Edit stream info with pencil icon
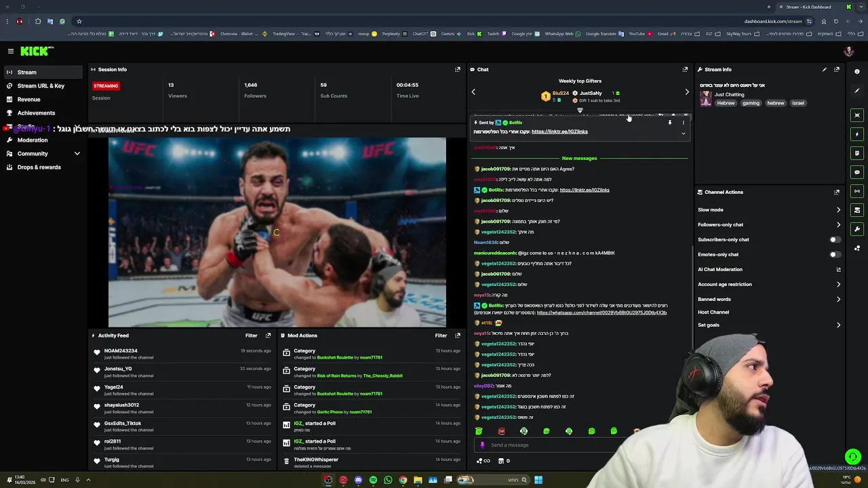868x488 pixels. pos(825,69)
